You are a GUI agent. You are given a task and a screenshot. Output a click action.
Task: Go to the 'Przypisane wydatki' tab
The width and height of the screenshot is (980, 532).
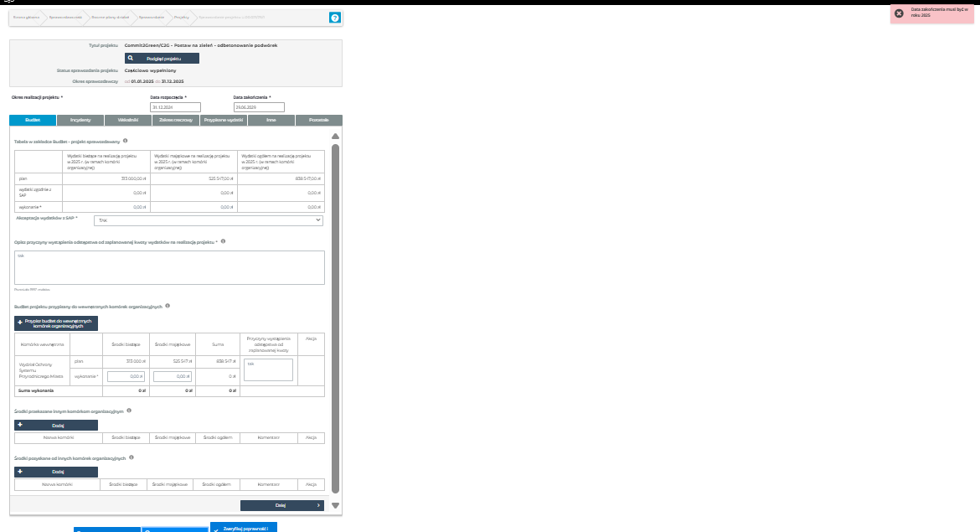[224, 121]
